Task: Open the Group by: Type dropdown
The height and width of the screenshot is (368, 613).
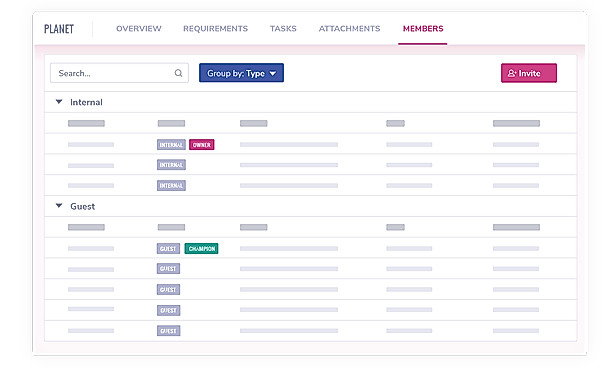Action: 241,73
